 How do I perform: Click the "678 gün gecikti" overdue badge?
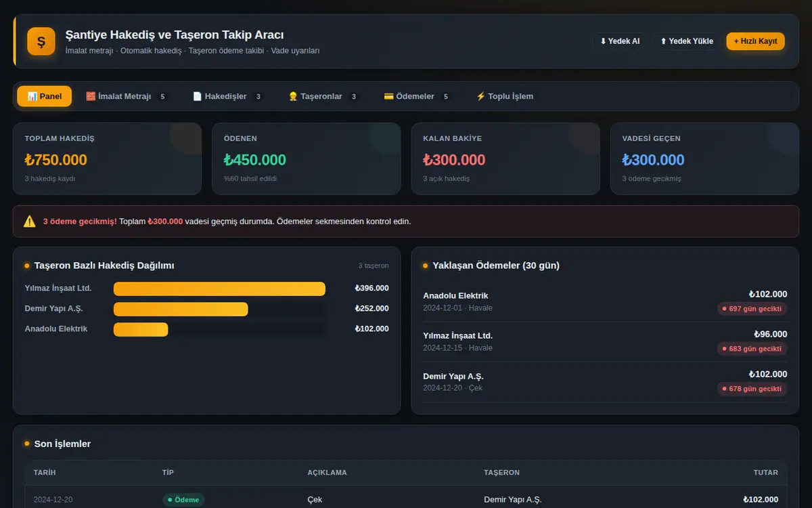click(752, 389)
